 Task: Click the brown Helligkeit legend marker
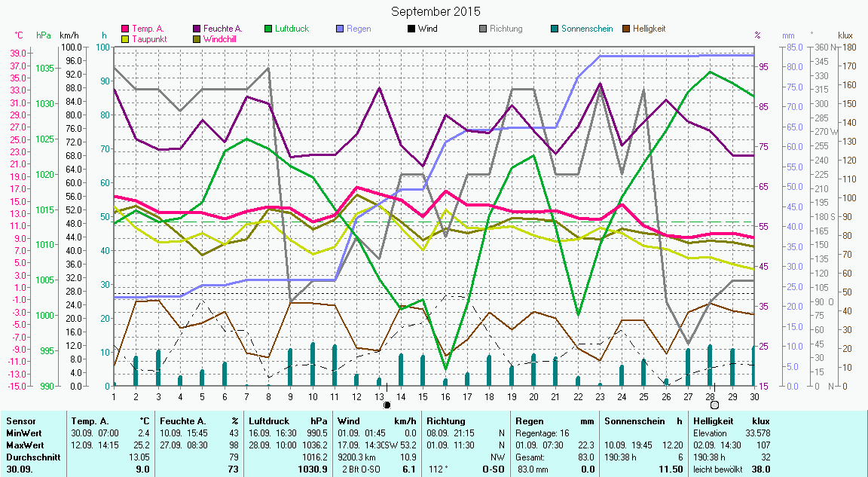click(626, 29)
